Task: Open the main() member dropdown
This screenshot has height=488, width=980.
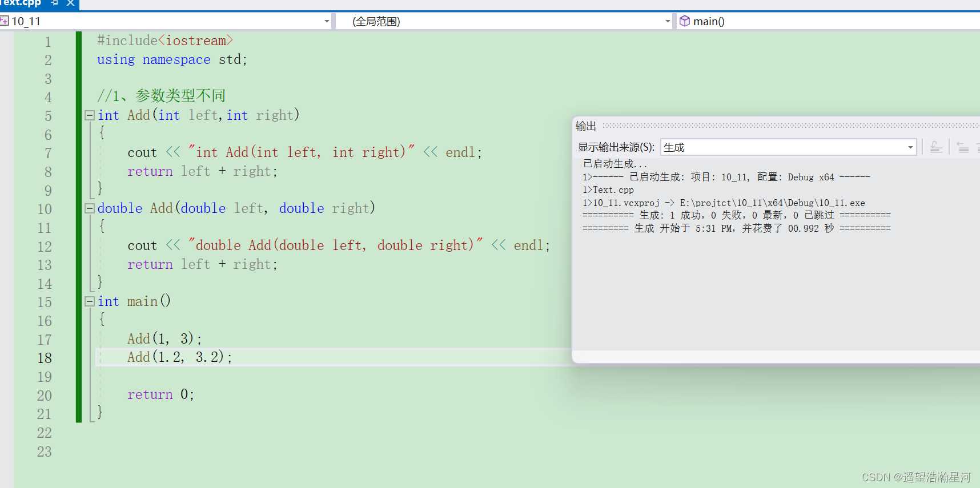Action: (828, 21)
